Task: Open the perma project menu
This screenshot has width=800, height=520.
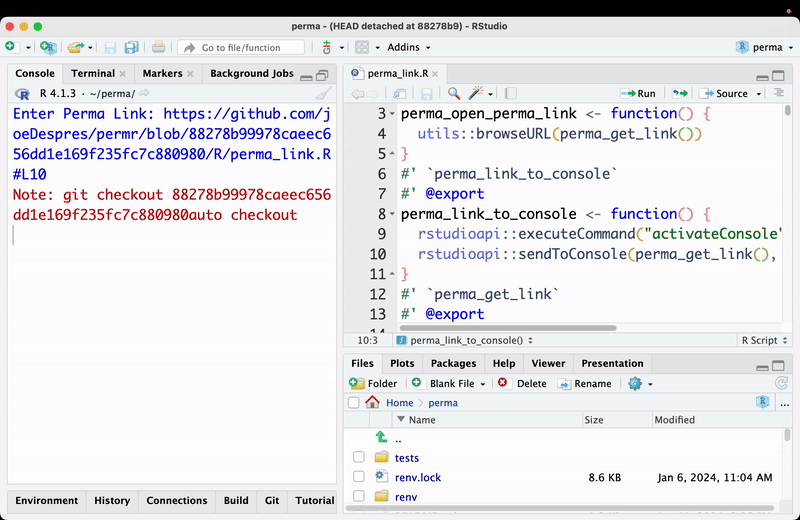Action: click(x=765, y=47)
